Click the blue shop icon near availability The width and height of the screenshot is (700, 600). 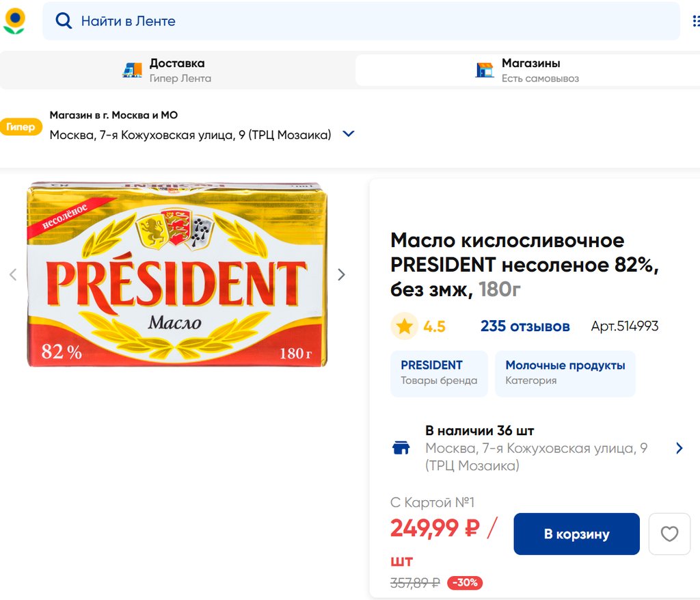(401, 448)
